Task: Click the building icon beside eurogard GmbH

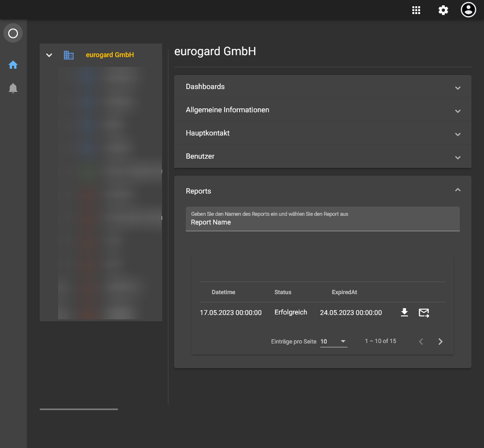Action: click(x=69, y=55)
